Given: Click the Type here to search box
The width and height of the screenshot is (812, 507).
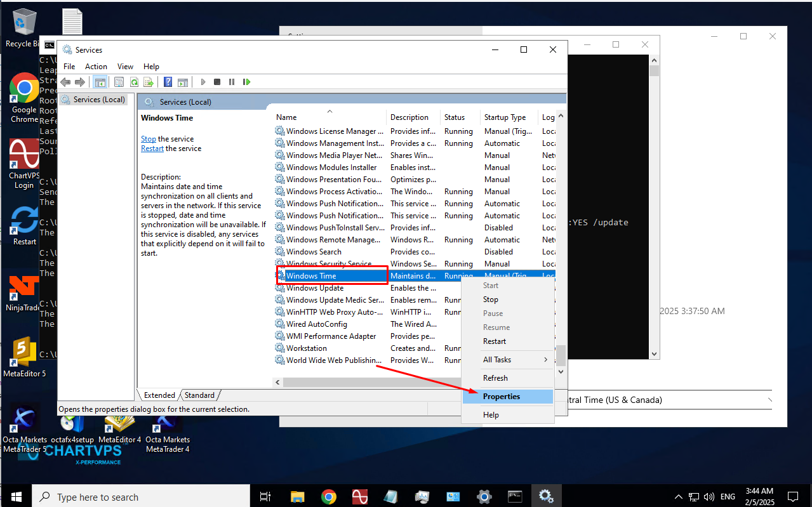Looking at the screenshot, I should (140, 497).
